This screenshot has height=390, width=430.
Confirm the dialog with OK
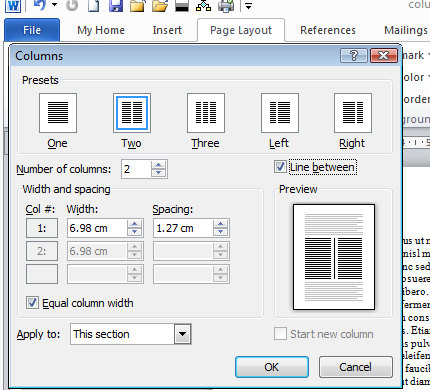coord(272,367)
